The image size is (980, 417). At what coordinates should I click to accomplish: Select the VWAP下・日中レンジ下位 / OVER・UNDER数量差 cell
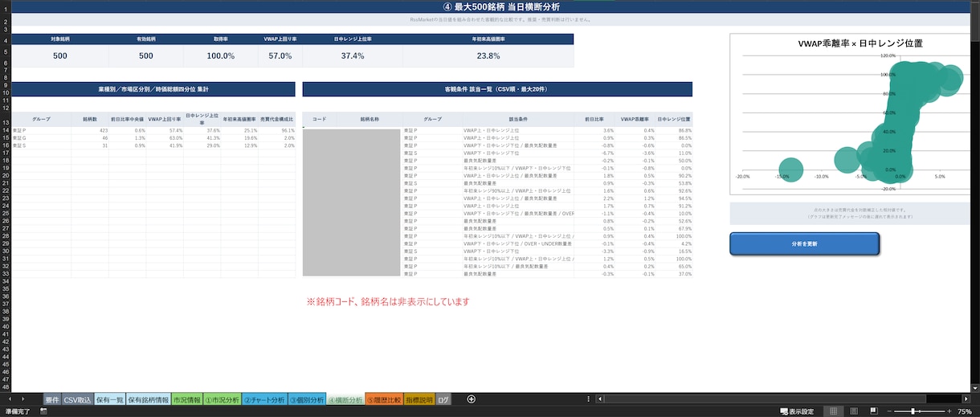click(518, 243)
